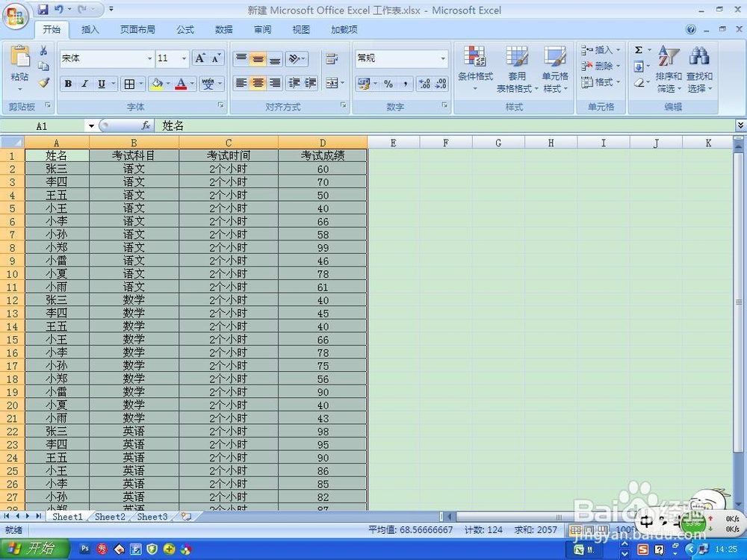The image size is (747, 560).
Task: Open fill color dropdown arrow
Action: point(168,84)
